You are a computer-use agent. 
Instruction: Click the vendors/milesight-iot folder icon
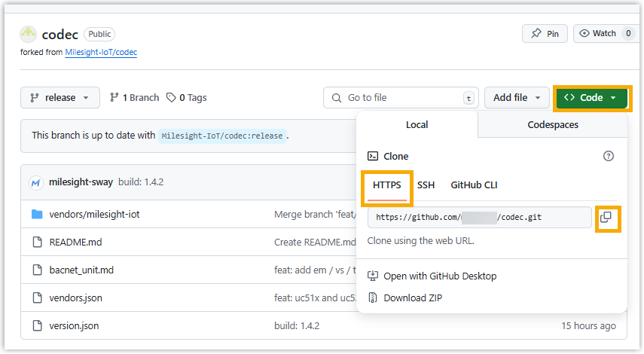37,215
